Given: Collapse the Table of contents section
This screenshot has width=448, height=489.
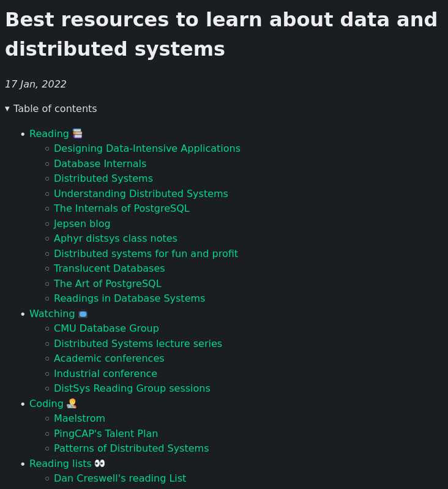Looking at the screenshot, I should (x=51, y=109).
